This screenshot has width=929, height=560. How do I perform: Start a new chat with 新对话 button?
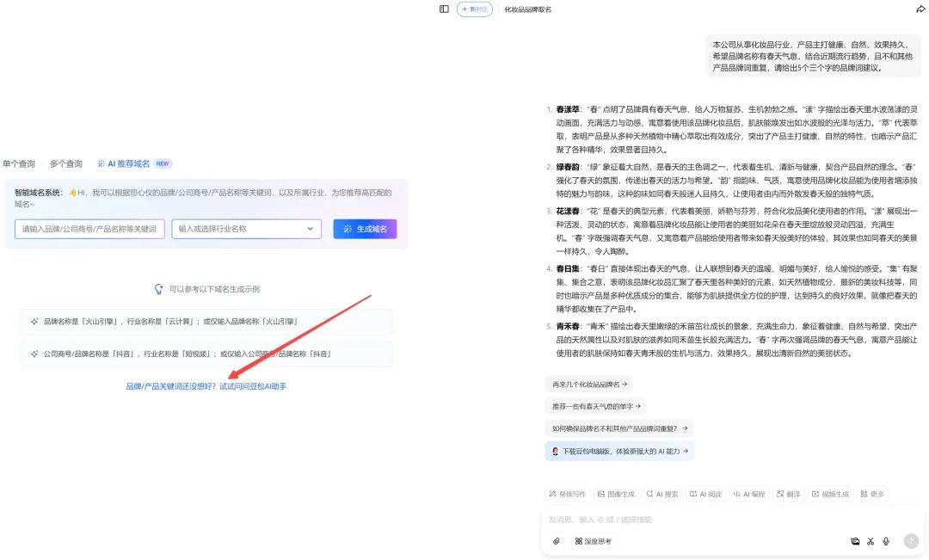(x=475, y=9)
